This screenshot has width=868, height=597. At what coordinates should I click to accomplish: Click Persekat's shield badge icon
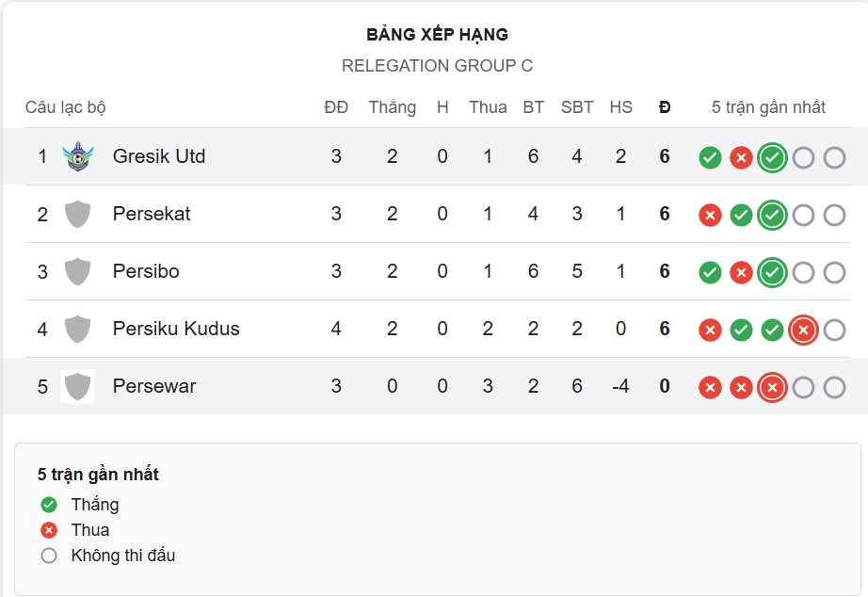79,214
